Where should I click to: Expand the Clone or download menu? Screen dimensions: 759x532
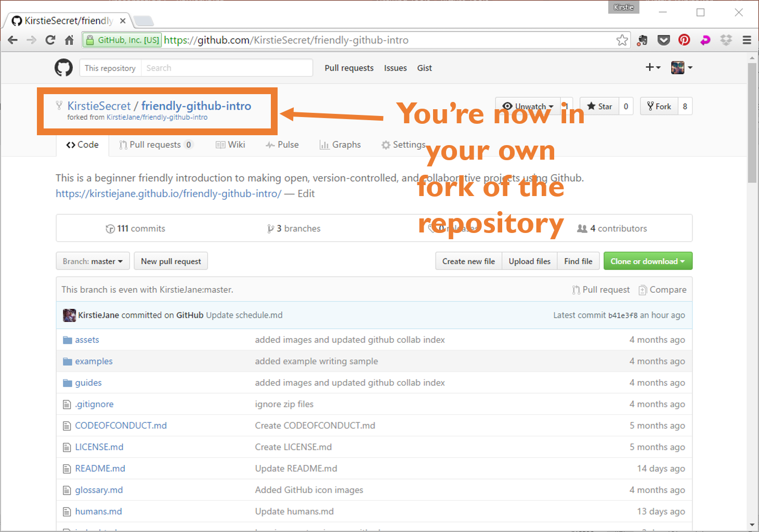648,261
